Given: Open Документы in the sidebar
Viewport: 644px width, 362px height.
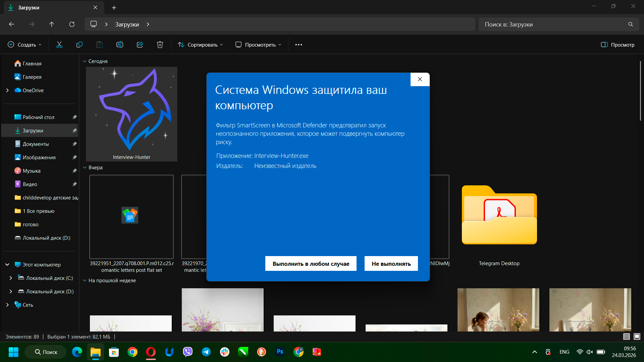Looking at the screenshot, I should pyautogui.click(x=36, y=144).
